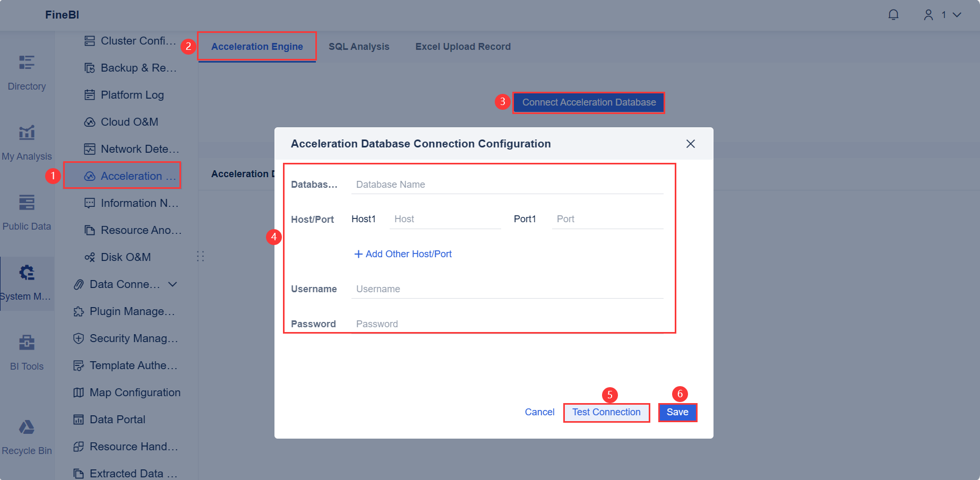Image resolution: width=980 pixels, height=480 pixels.
Task: Close the configuration dialog with X
Action: pos(691,144)
